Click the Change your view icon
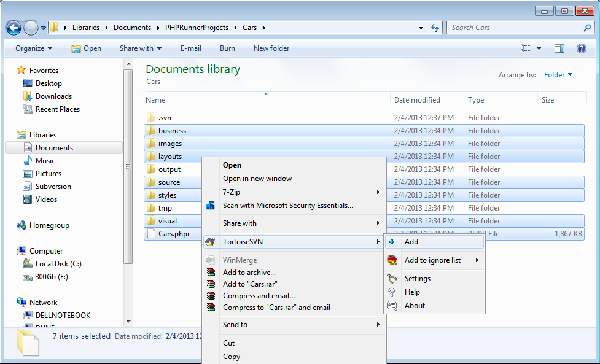600x364 pixels. point(525,48)
